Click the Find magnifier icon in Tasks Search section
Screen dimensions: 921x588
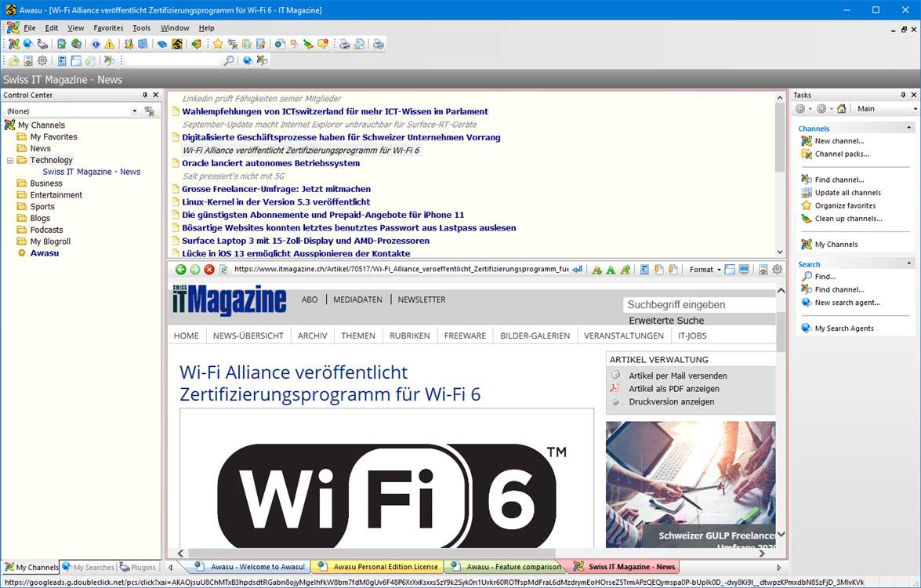click(x=807, y=277)
